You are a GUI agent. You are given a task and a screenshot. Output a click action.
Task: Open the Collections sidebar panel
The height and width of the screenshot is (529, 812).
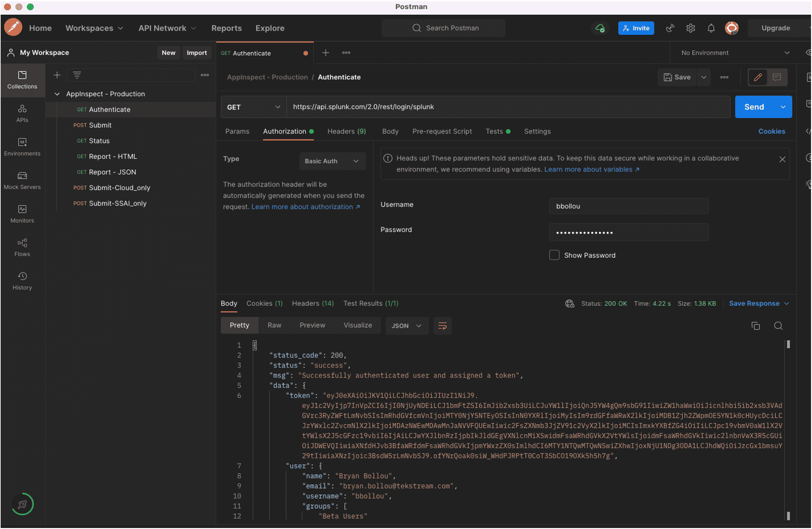(x=22, y=80)
